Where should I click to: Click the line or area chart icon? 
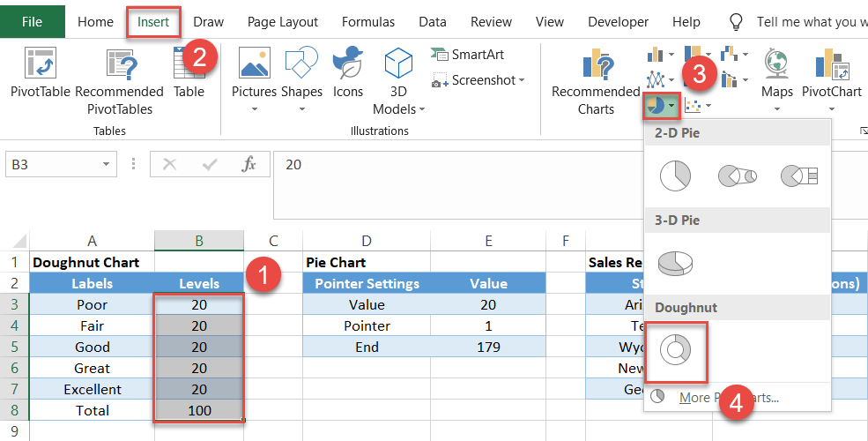tap(656, 79)
